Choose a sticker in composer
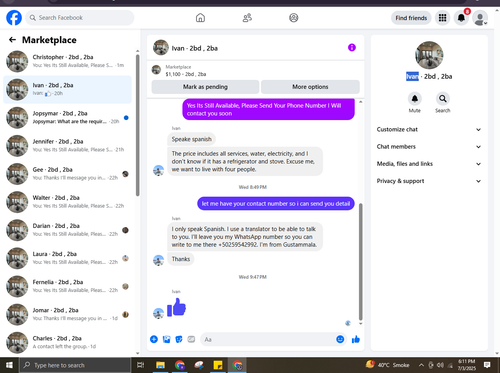 [179, 339]
